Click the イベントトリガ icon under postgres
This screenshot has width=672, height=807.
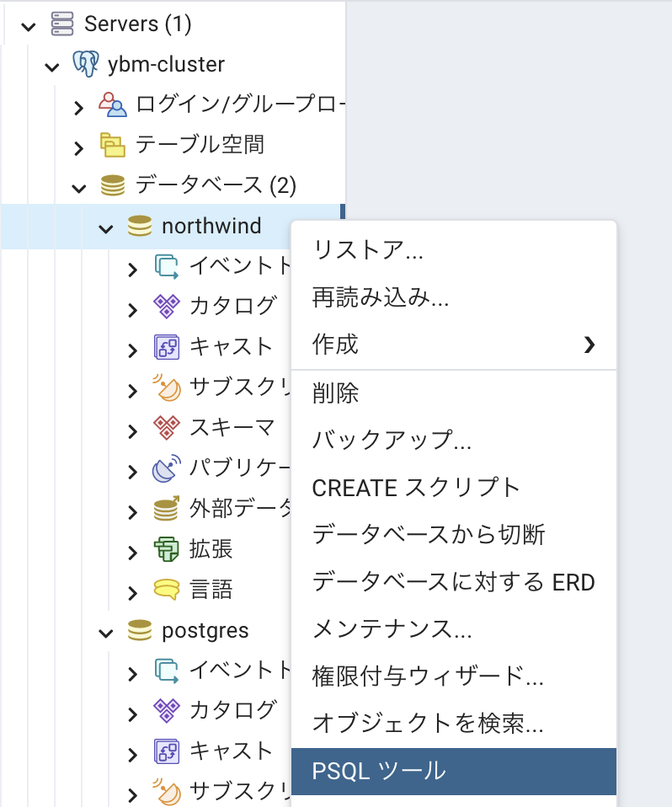coord(167,670)
